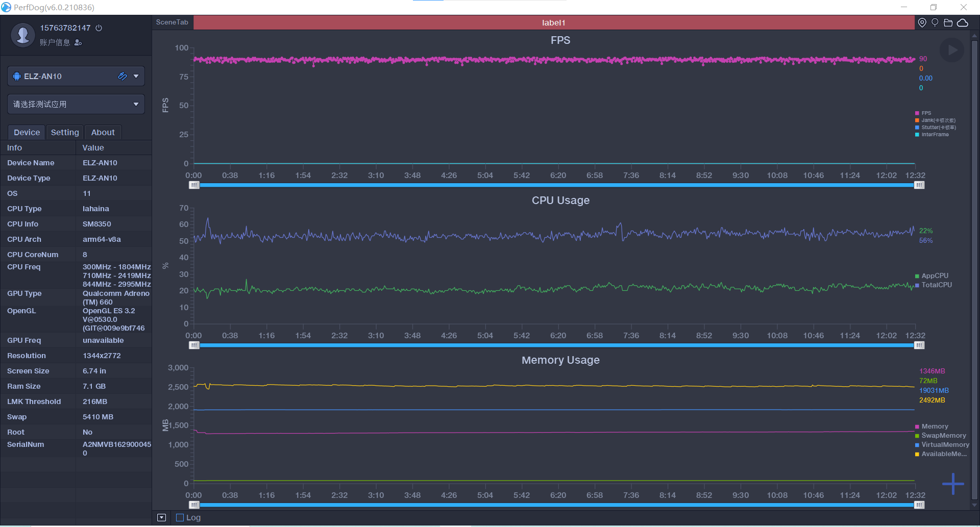Click the user avatar picture
Screen dimensions: 980x527
(23, 35)
